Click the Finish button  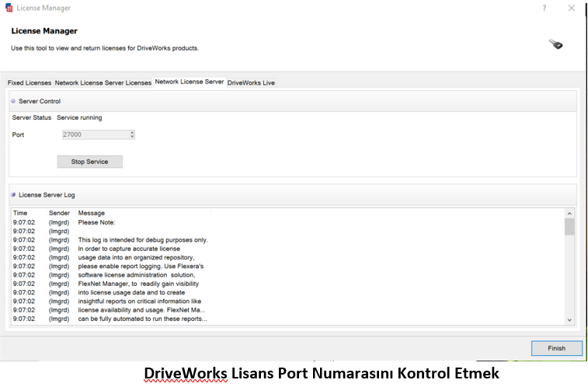point(556,348)
